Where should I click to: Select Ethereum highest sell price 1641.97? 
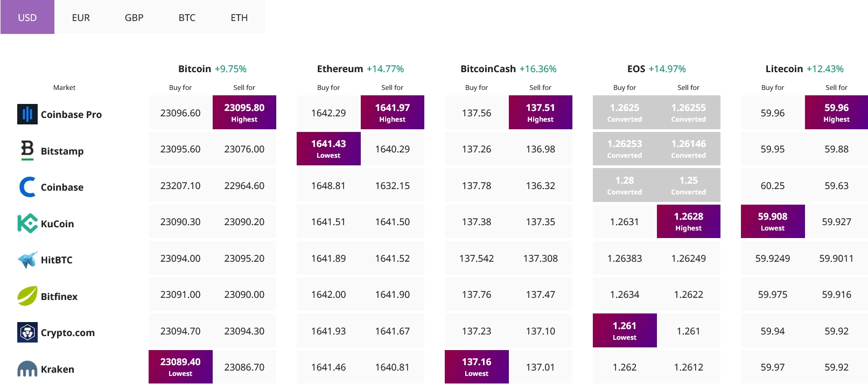(393, 113)
